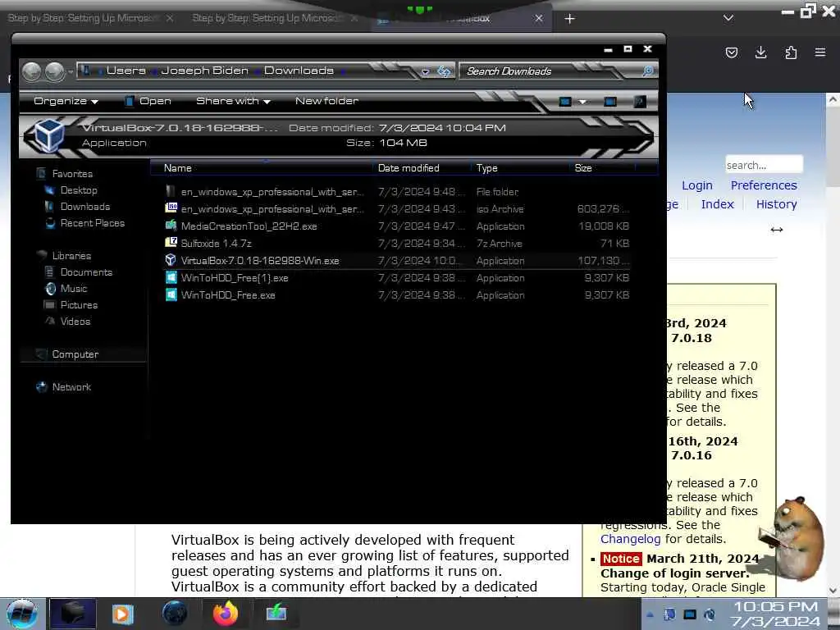Select Favorites in the navigation pane
Image resolution: width=840 pixels, height=630 pixels.
click(72, 174)
